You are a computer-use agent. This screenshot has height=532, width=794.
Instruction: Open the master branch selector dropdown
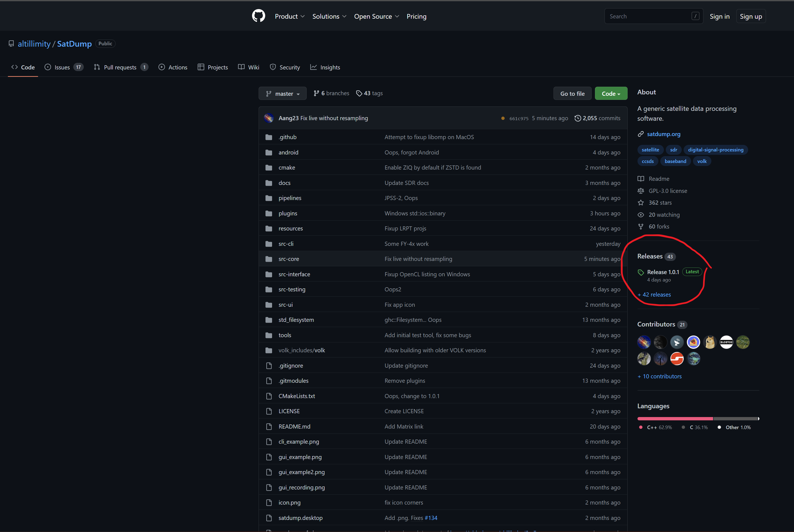[283, 93]
